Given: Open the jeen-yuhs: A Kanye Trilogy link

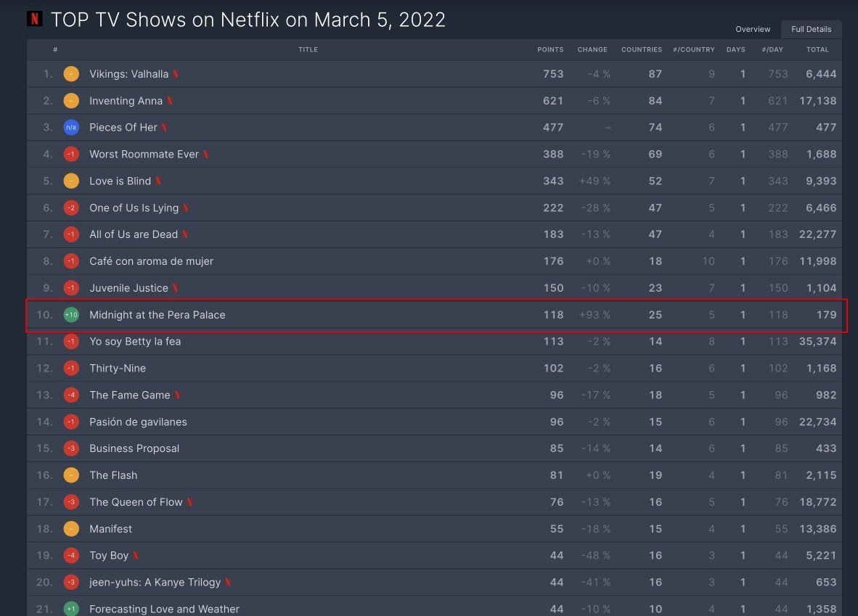Looking at the screenshot, I should pos(155,583).
